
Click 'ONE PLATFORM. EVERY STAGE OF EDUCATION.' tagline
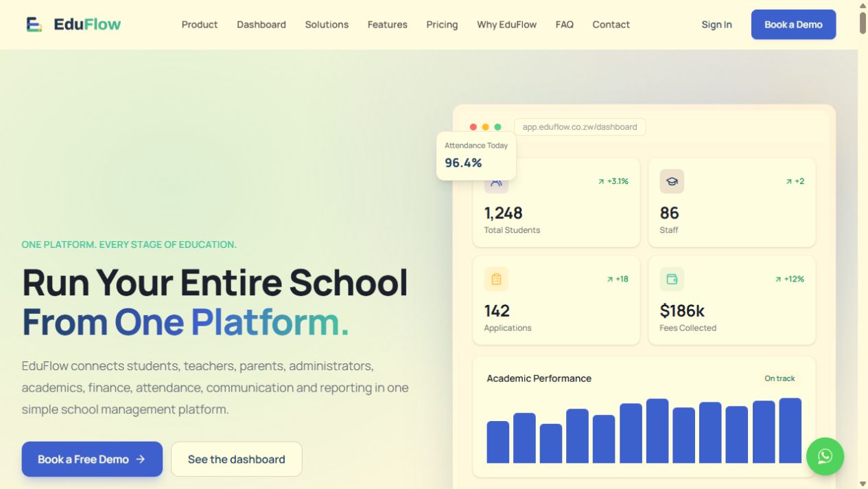point(129,244)
